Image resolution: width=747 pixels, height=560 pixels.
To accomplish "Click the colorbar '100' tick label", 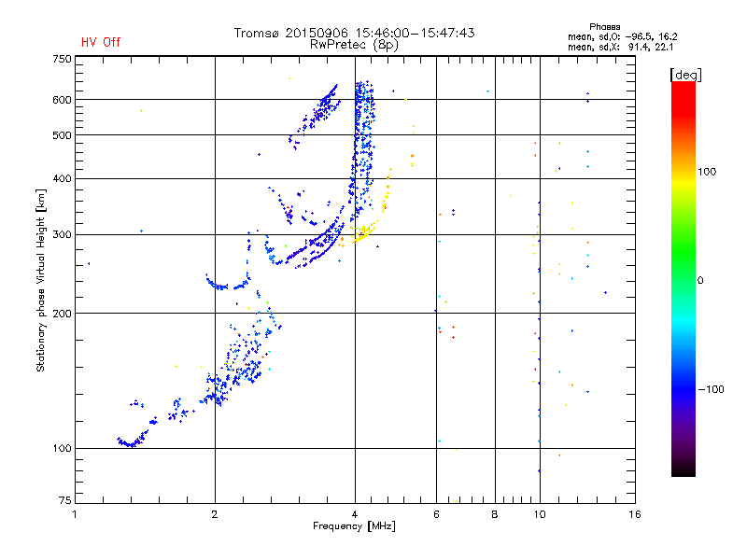I will [707, 172].
